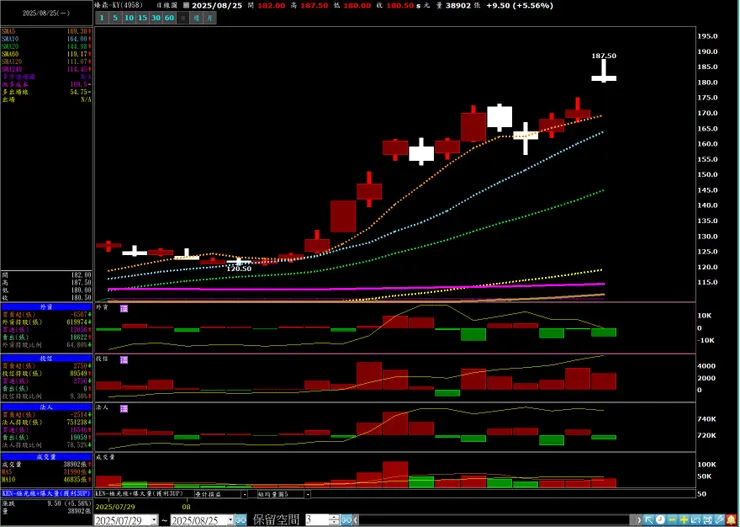Click the SMA5 legend row
This screenshot has width=740, height=527.
[46, 31]
